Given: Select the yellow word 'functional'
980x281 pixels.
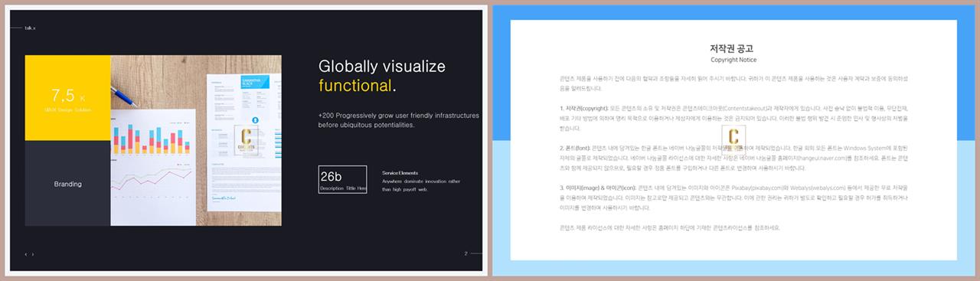Looking at the screenshot, I should pos(354,85).
